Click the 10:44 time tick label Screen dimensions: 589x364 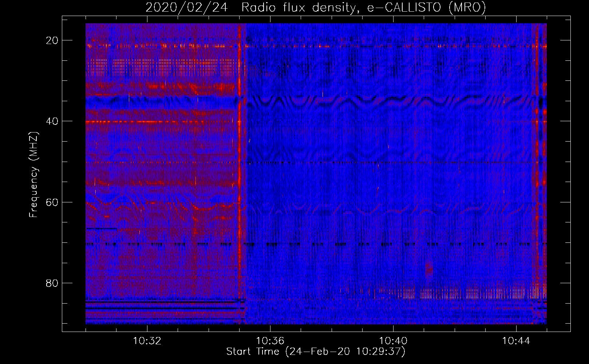(x=516, y=341)
